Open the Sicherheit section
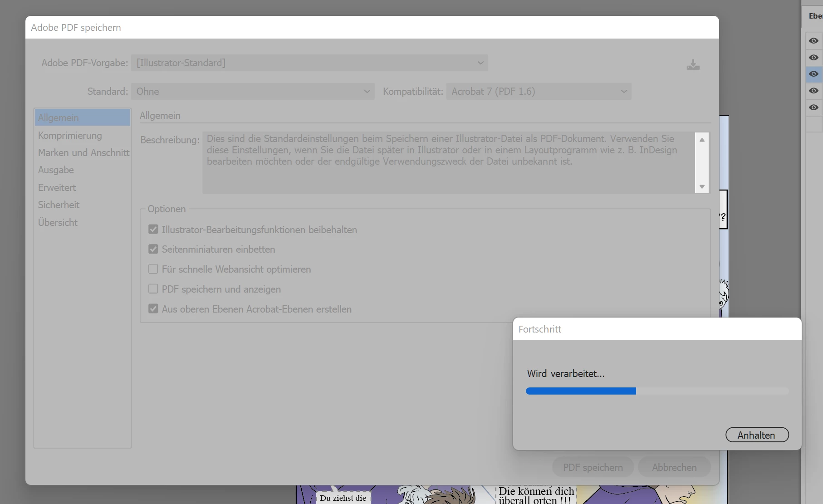 [x=59, y=205]
